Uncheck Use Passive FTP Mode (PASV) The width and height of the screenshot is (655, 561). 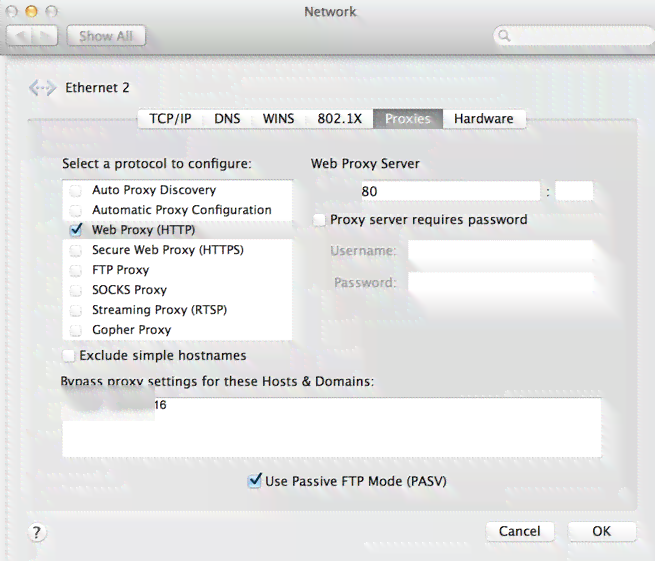point(254,481)
